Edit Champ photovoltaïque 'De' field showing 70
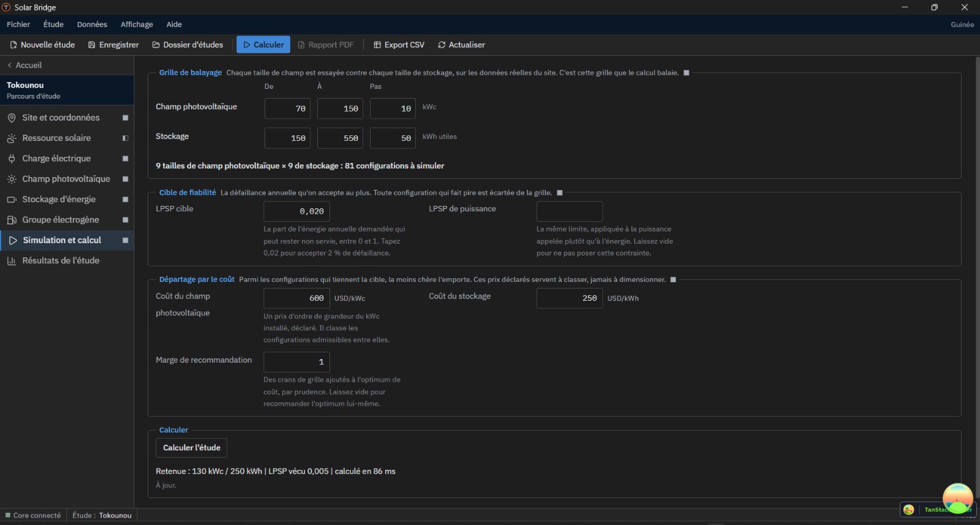Screen dimensions: 980x525 click(287, 108)
